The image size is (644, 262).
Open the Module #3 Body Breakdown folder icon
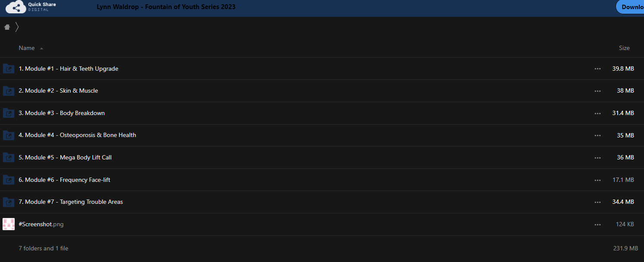tap(9, 113)
